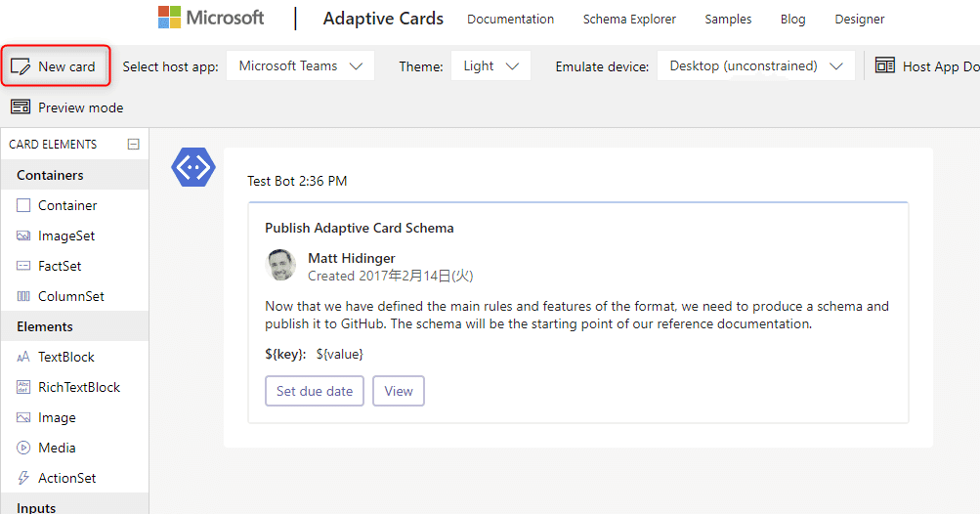Click the CARD ELEMENTS panel title

tap(53, 145)
